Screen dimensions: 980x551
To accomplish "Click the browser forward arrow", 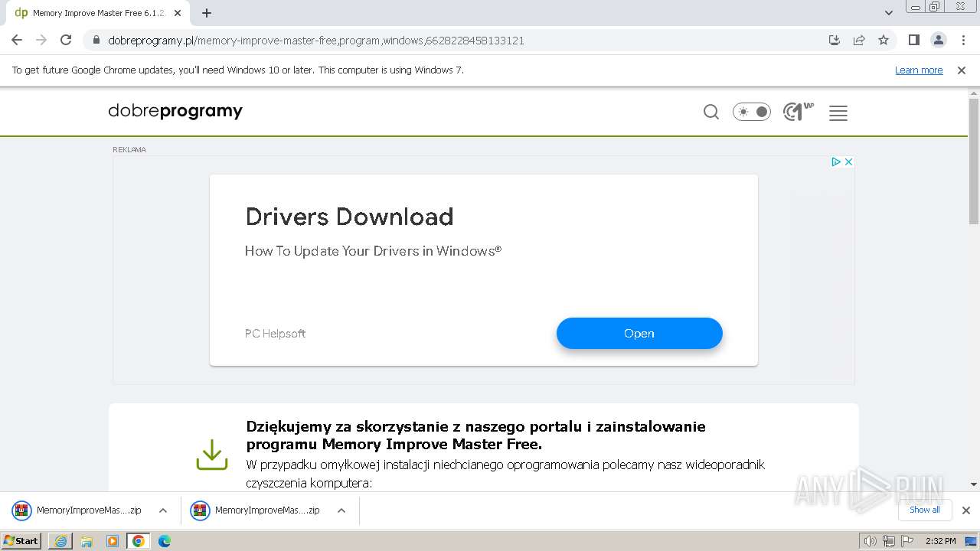I will point(41,41).
